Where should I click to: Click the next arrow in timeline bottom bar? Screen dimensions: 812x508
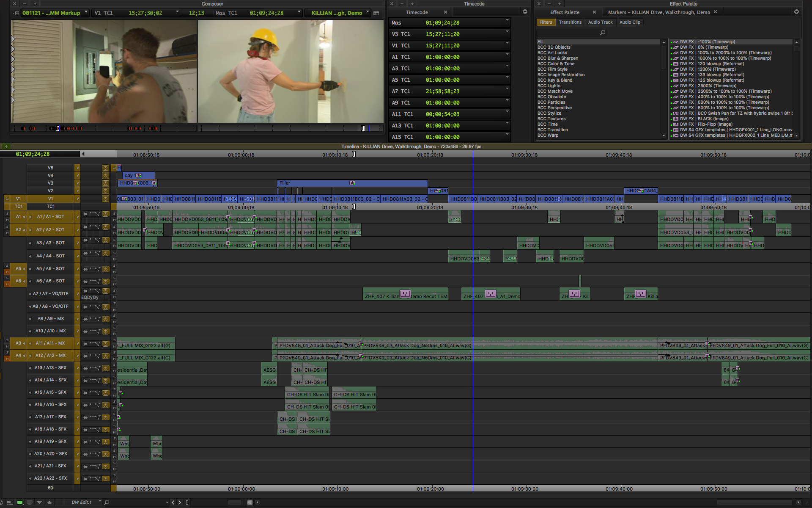180,502
